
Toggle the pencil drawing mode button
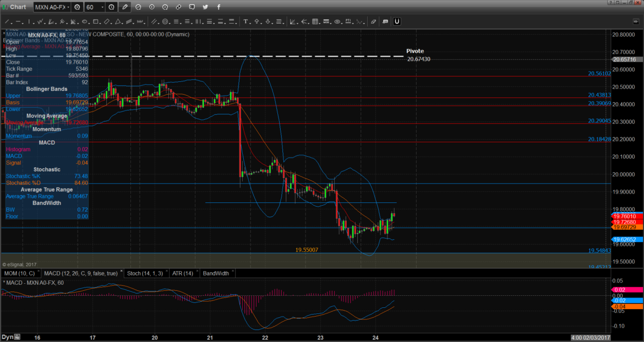click(x=125, y=7)
